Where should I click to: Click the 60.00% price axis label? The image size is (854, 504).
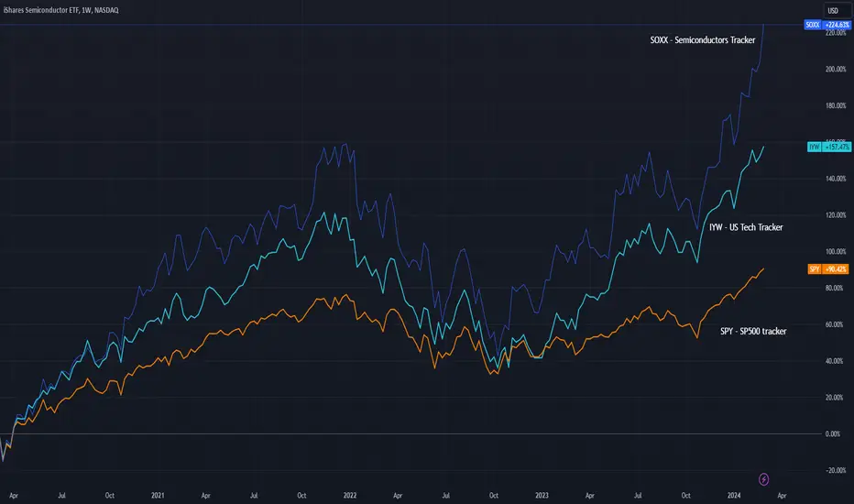point(834,324)
